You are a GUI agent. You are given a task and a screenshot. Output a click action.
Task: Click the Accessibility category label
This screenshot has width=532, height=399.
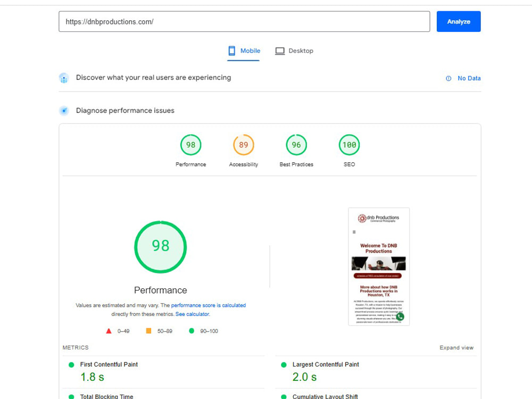[x=244, y=164]
